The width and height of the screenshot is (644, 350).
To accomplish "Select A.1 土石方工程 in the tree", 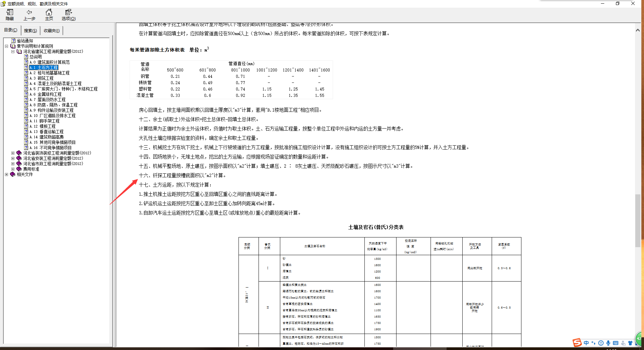I will (44, 67).
